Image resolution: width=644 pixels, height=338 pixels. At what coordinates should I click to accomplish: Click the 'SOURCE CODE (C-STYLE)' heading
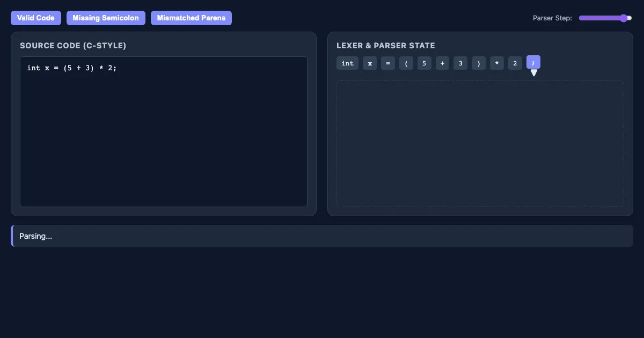[73, 46]
